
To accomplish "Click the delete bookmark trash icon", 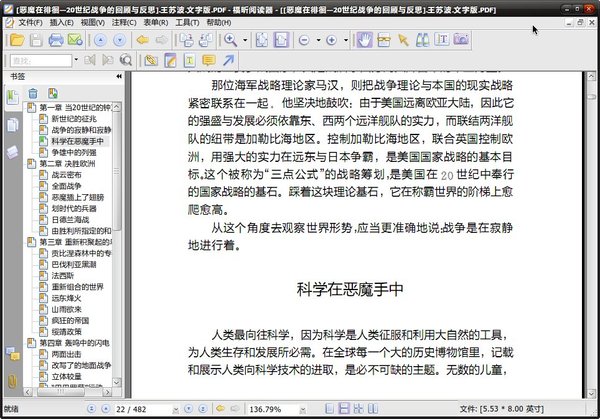I will click(33, 93).
